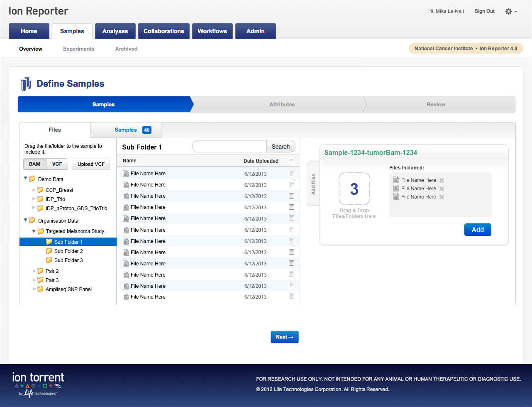This screenshot has height=407, width=532.
Task: Click the IDP_Trio folder icon
Action: click(x=40, y=199)
